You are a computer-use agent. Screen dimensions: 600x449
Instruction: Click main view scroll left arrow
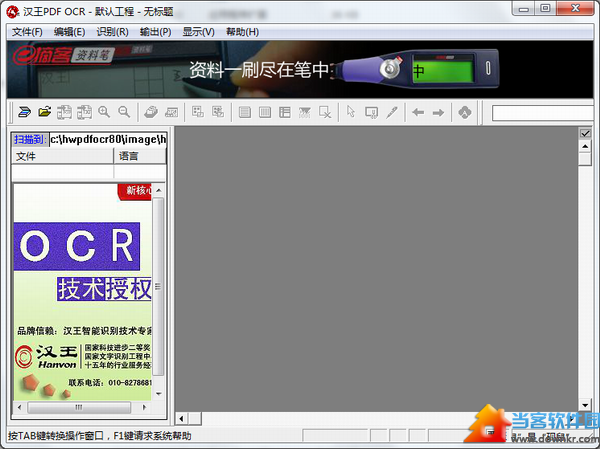point(182,419)
